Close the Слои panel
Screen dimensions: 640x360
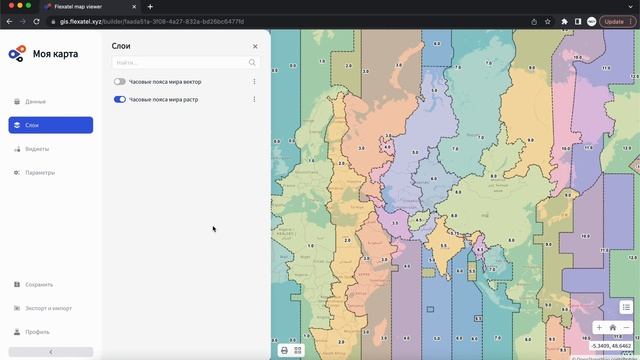[255, 47]
